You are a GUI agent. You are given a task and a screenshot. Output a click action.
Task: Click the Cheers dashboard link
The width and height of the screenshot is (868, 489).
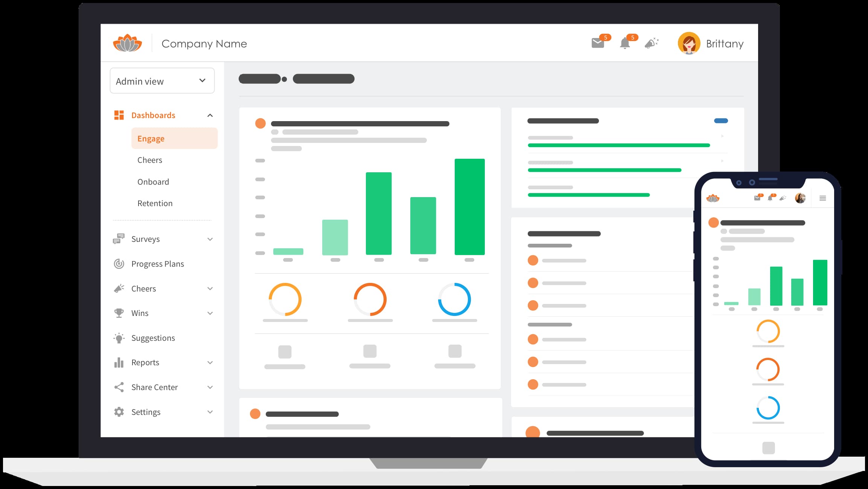pyautogui.click(x=149, y=160)
